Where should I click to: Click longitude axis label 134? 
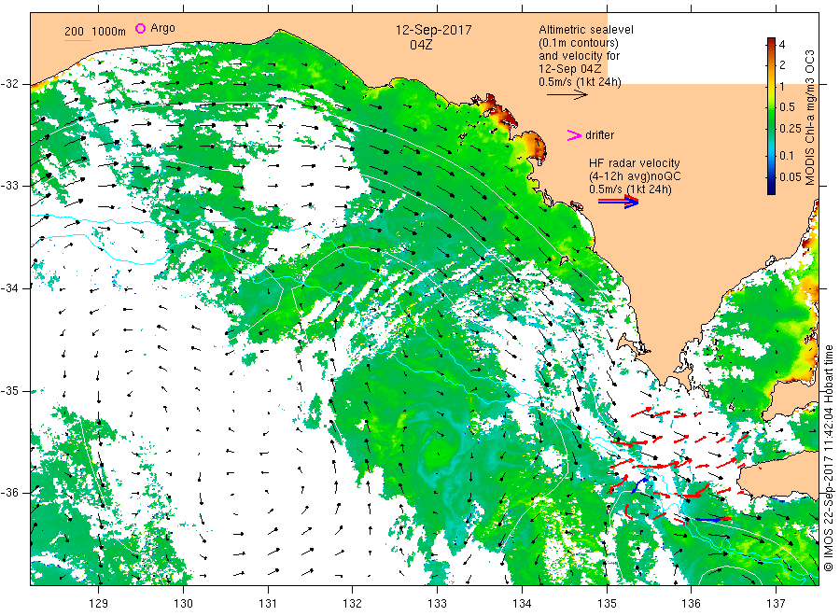522,604
